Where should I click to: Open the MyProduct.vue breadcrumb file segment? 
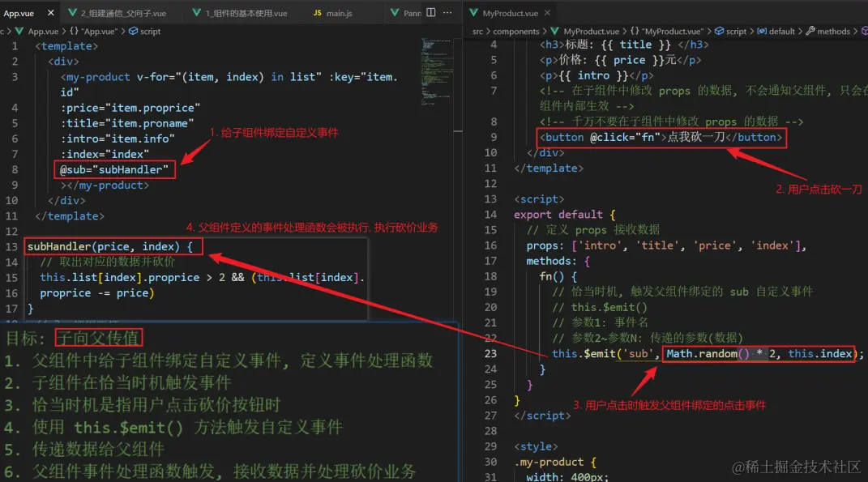pyautogui.click(x=591, y=32)
